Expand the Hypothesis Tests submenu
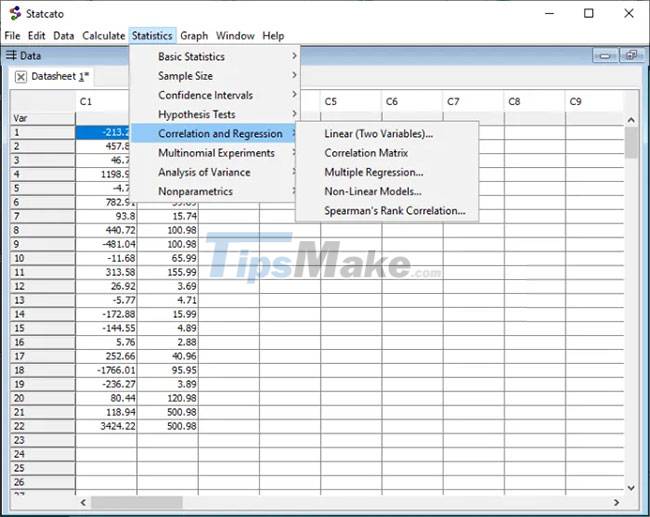 click(x=214, y=114)
